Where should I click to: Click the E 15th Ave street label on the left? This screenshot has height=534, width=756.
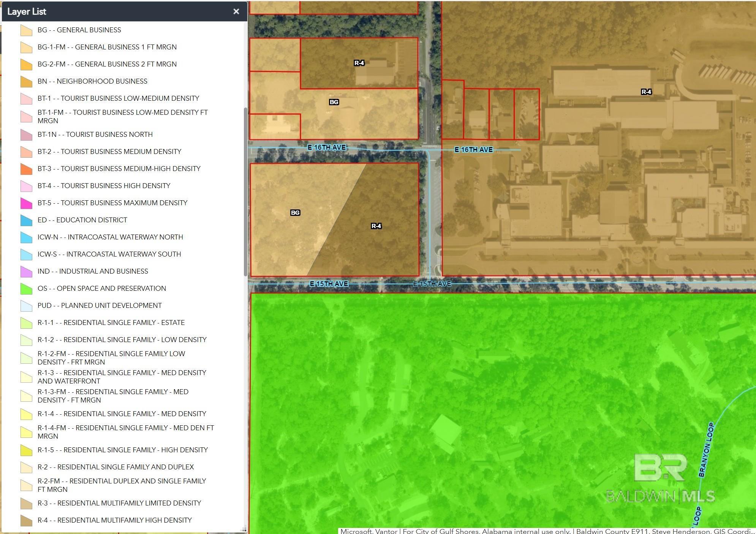[x=329, y=284]
